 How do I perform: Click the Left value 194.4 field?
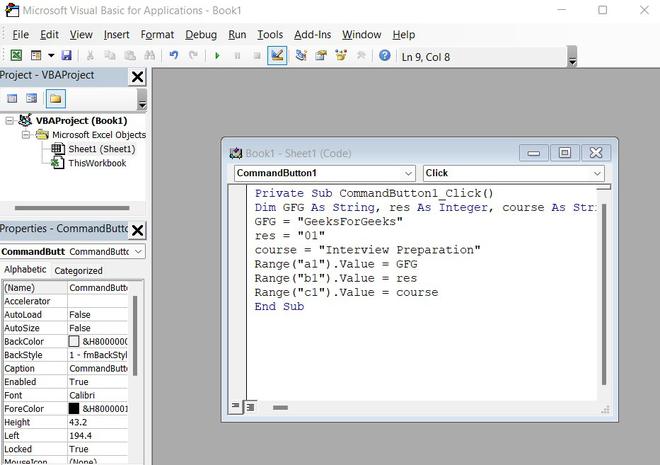click(x=98, y=436)
